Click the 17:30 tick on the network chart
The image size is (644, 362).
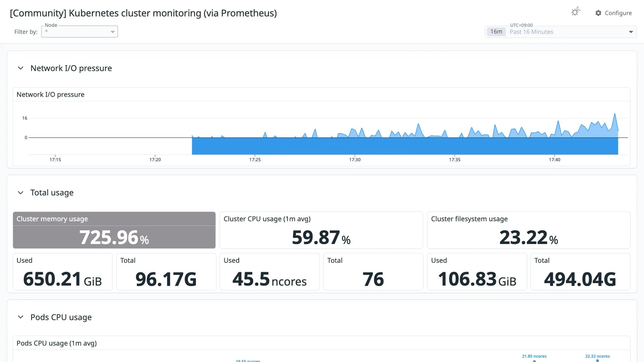tap(355, 160)
